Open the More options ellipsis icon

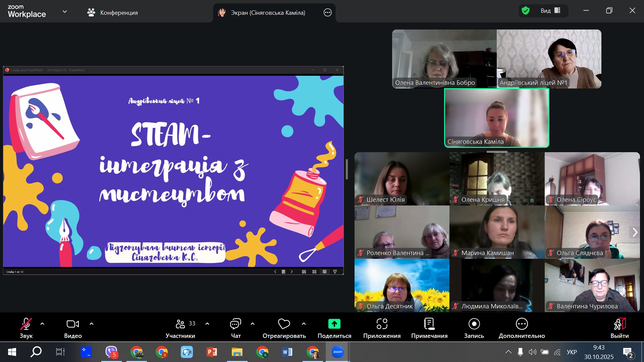(x=522, y=324)
